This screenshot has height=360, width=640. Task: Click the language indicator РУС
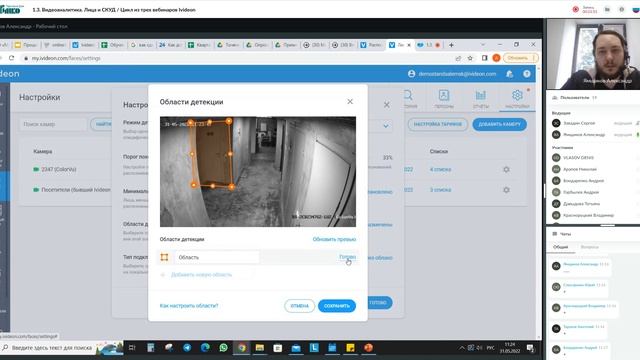click(491, 348)
